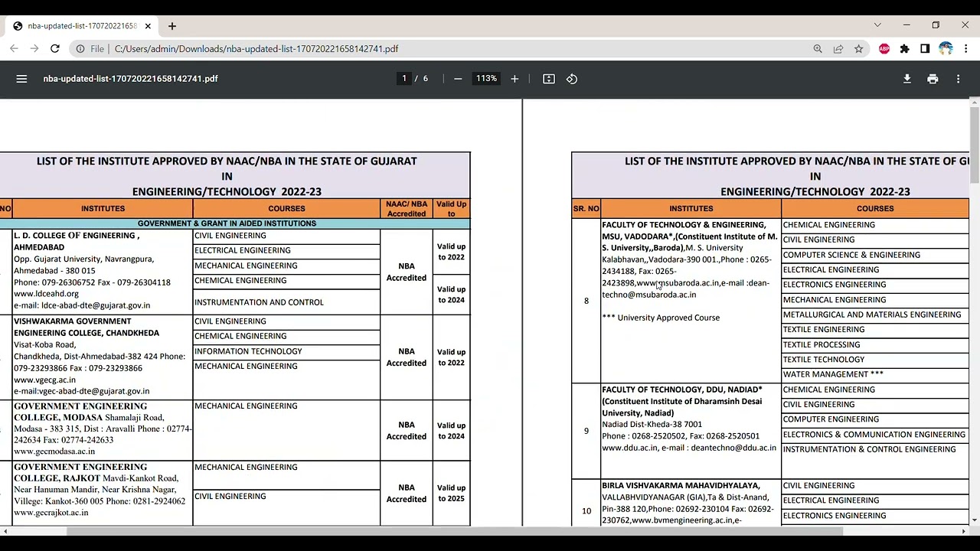The image size is (980, 551).
Task: Click the fit to page icon
Action: (x=549, y=79)
